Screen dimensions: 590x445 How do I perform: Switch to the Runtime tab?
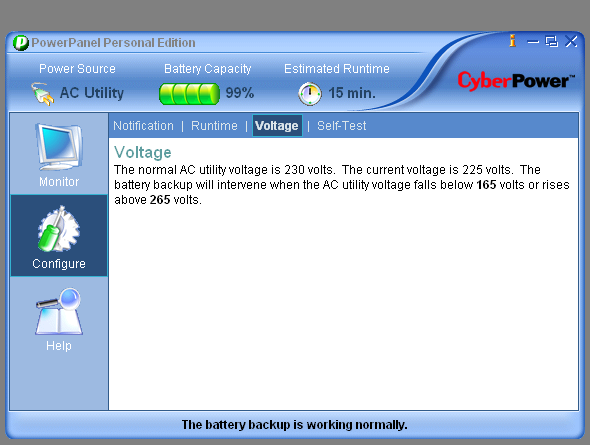[214, 126]
